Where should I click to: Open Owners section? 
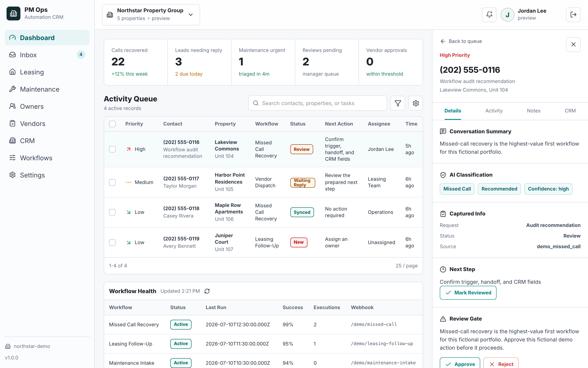point(47,106)
